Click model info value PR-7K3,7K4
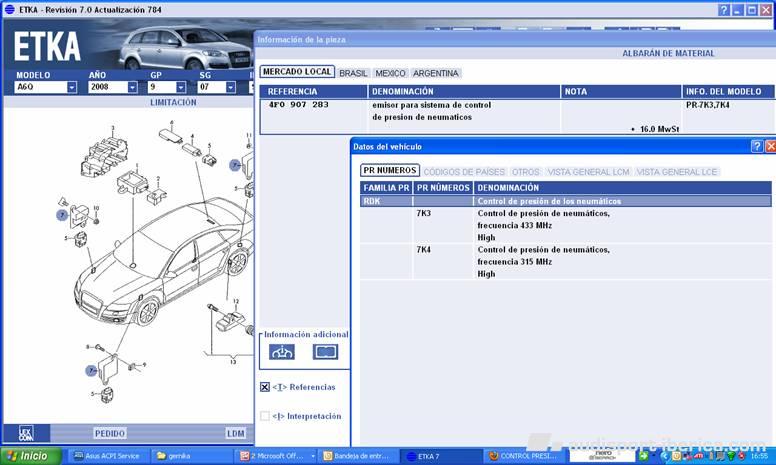This screenshot has height=465, width=776. tap(708, 105)
